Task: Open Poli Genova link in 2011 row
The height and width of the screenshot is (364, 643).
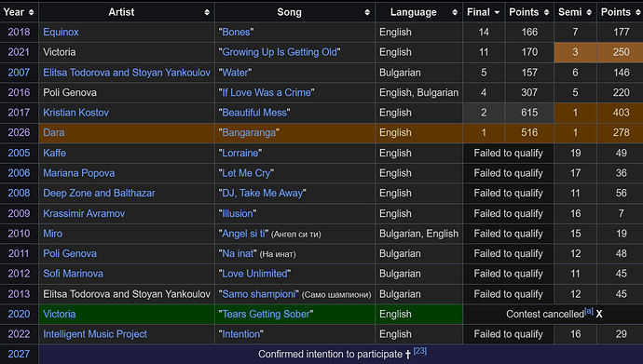Action: click(x=70, y=254)
